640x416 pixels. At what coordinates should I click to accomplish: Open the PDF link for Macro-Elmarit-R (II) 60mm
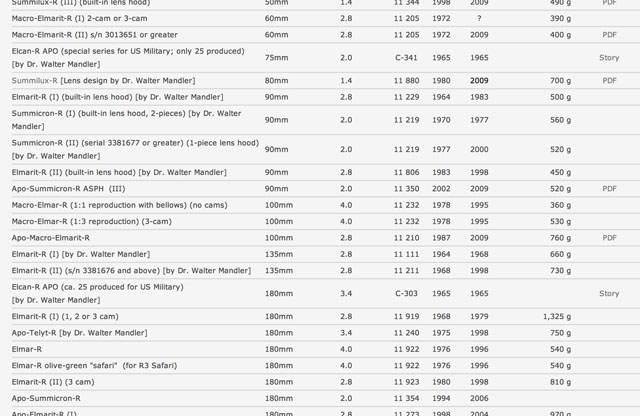(x=609, y=35)
